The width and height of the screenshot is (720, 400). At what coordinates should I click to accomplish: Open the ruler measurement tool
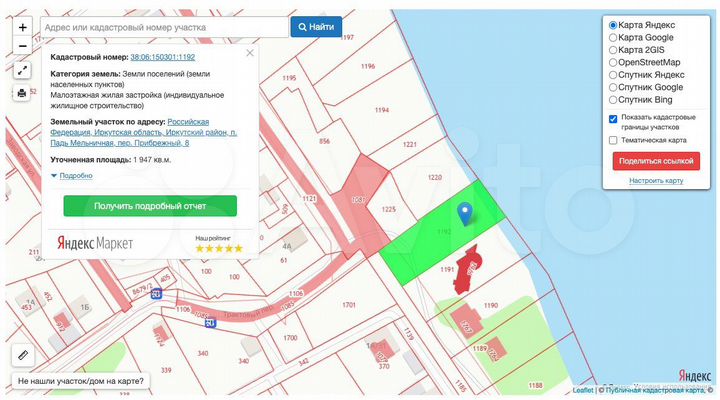(22, 355)
